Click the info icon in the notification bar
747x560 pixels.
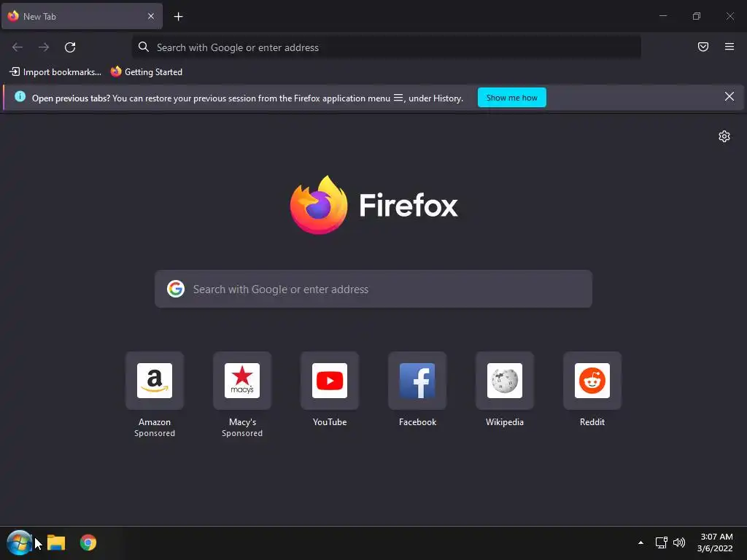pos(20,97)
